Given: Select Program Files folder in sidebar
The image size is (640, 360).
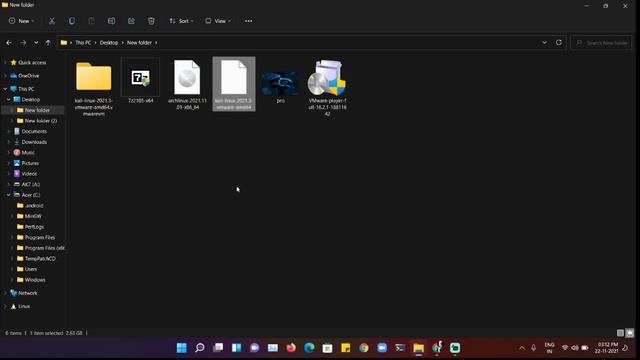Looking at the screenshot, I should pos(40,238).
